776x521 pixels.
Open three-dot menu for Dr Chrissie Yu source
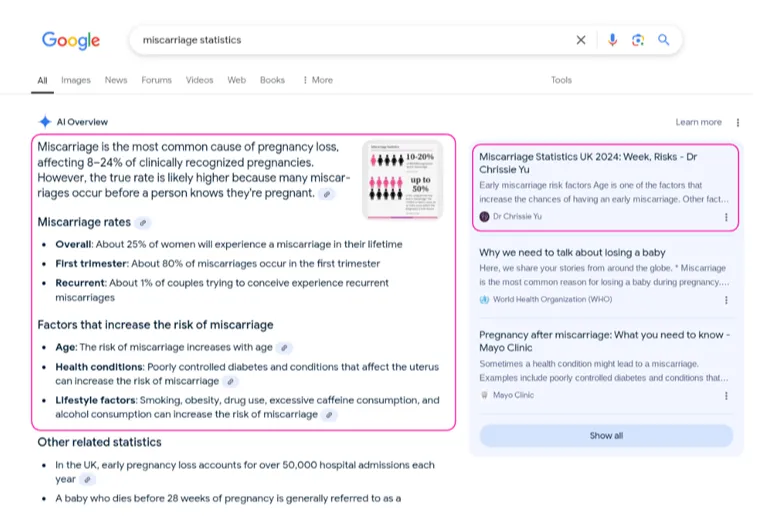pos(726,217)
